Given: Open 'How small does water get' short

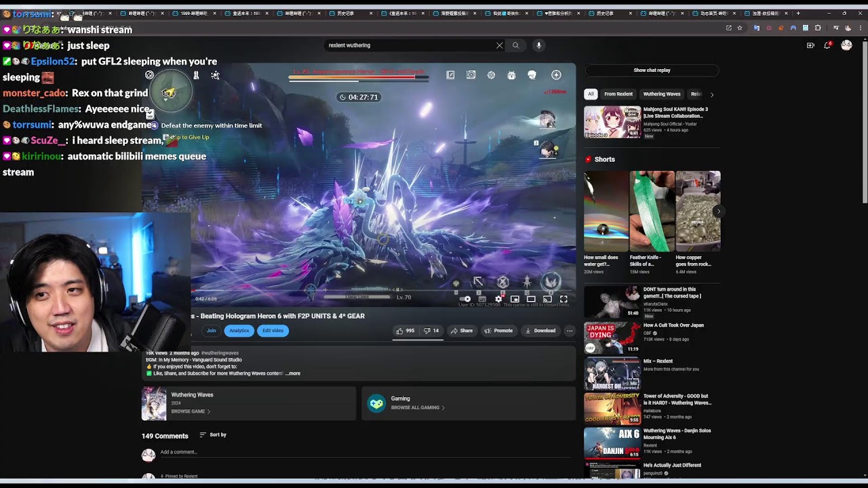Looking at the screenshot, I should coord(606,211).
